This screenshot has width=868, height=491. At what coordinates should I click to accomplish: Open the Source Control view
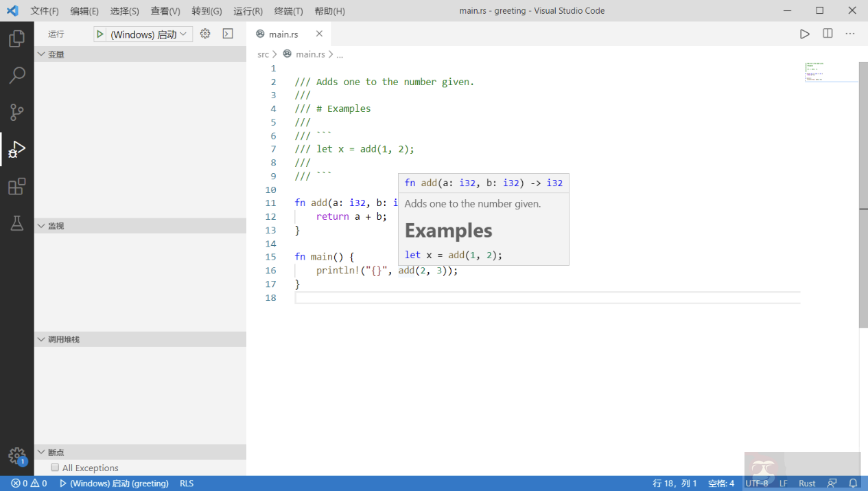pos(16,113)
